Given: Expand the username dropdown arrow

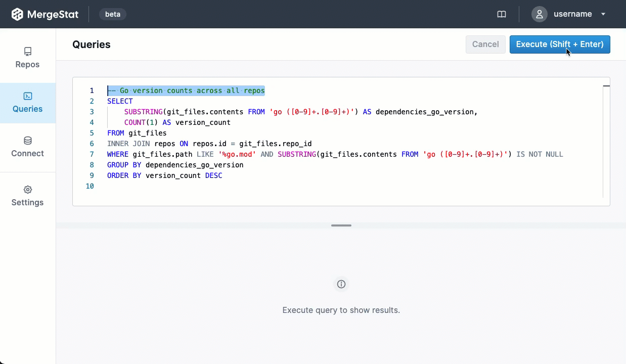Looking at the screenshot, I should point(603,14).
